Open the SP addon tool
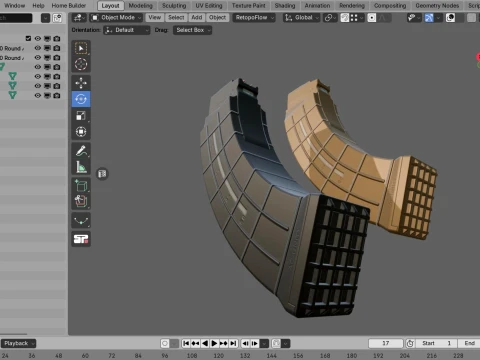480x360 pixels. [x=81, y=239]
